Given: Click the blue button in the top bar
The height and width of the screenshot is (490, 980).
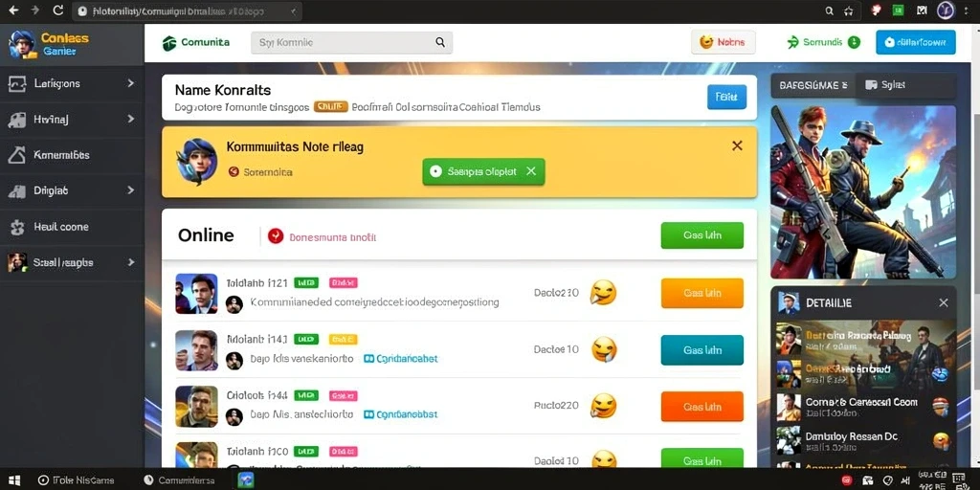Looking at the screenshot, I should coord(916,42).
